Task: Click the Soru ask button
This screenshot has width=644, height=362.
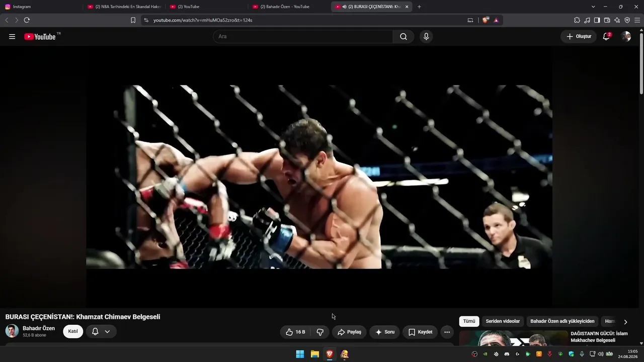Action: (x=385, y=332)
